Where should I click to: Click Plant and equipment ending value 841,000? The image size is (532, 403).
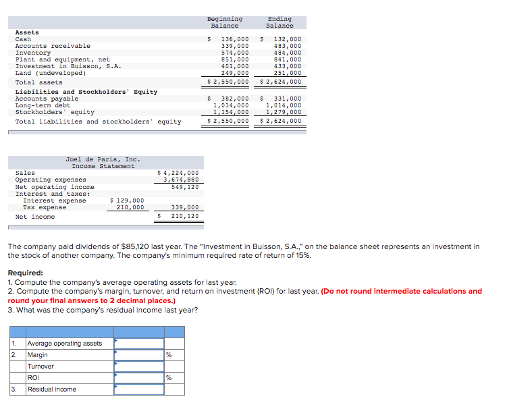[288, 59]
